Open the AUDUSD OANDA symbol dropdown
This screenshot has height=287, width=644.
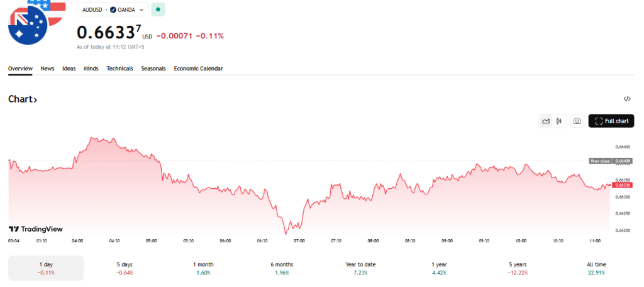[113, 10]
